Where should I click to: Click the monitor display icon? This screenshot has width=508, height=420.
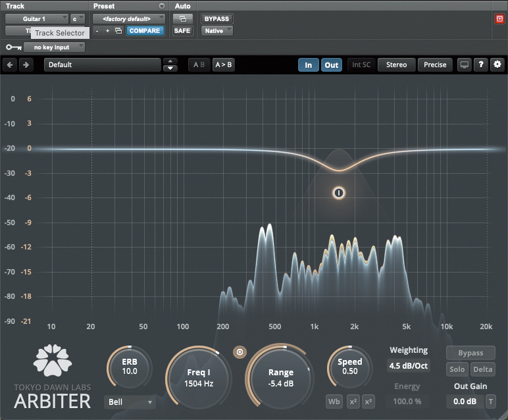(465, 65)
